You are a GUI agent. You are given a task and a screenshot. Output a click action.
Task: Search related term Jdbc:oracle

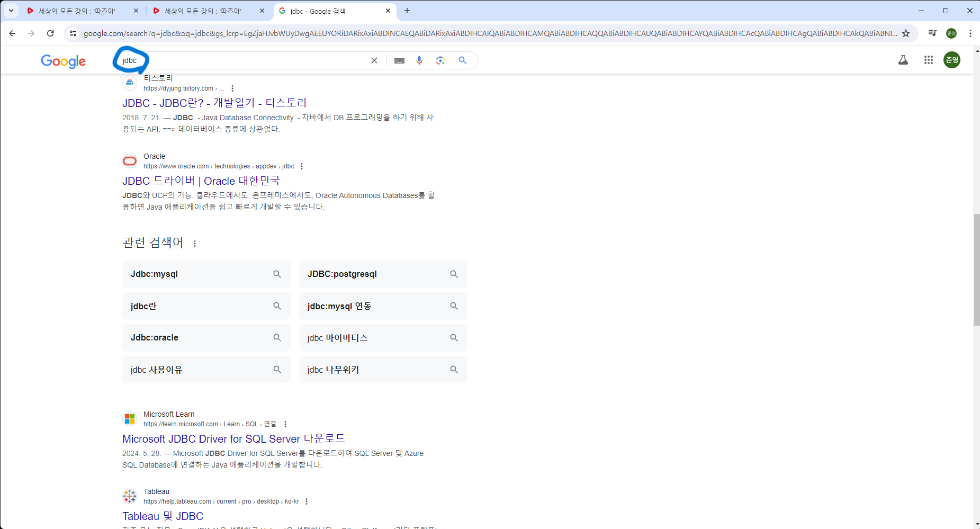pyautogui.click(x=206, y=338)
